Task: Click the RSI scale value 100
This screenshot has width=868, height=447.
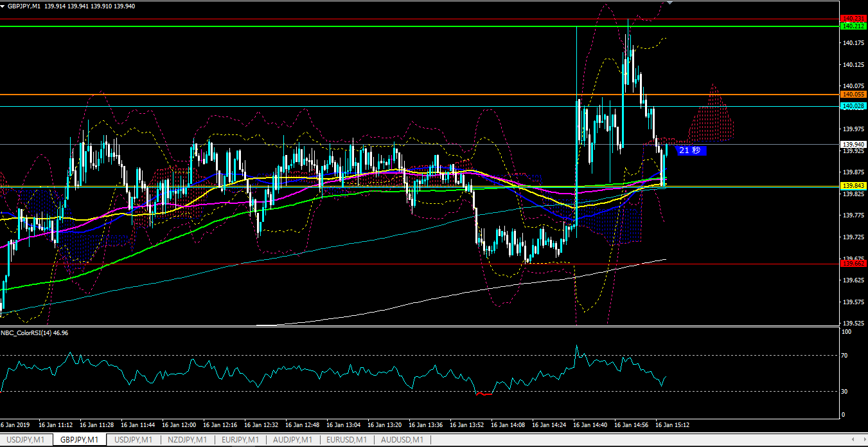Action: pos(847,332)
